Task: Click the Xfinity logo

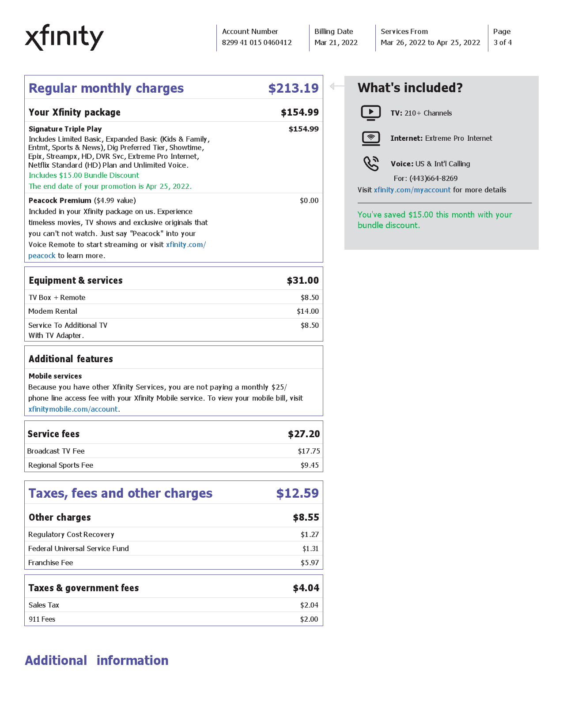Action: tap(64, 38)
